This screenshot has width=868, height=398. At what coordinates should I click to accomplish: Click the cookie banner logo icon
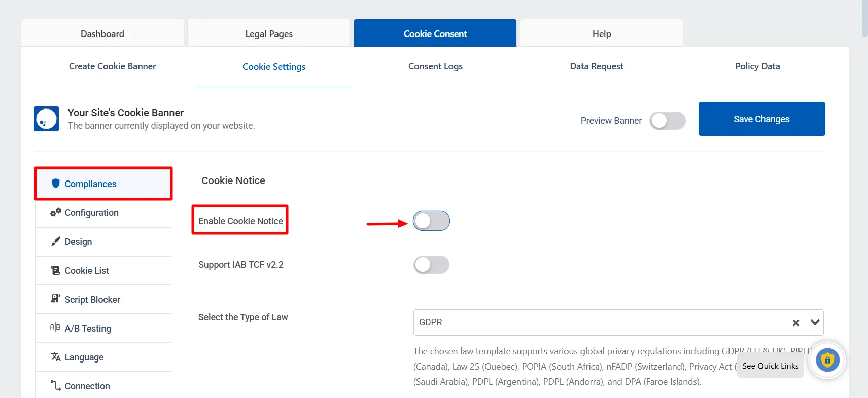click(x=46, y=119)
